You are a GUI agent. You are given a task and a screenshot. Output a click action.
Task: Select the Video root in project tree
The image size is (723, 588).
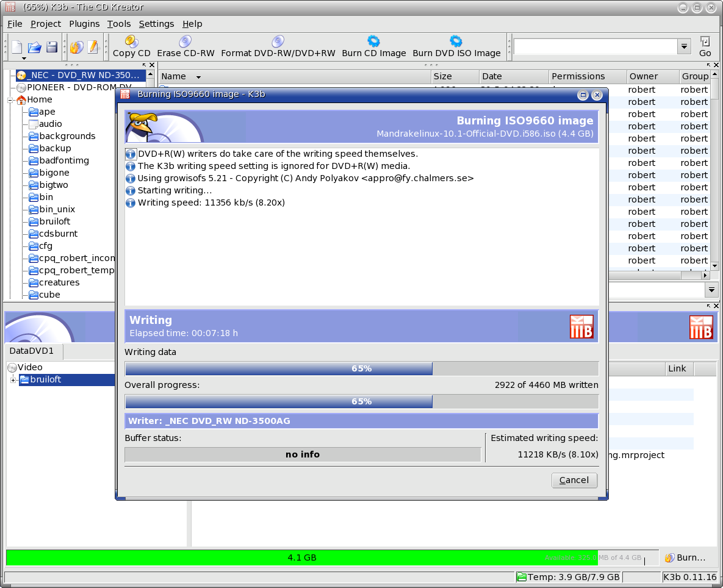26,367
